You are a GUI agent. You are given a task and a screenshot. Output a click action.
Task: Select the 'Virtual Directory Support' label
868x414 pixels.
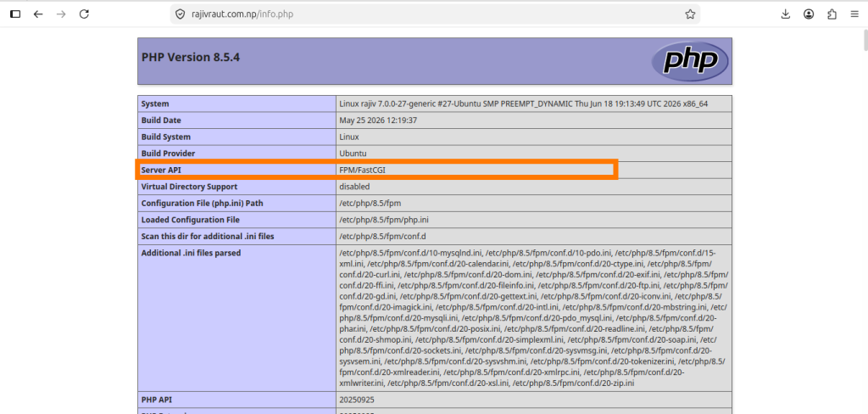tap(189, 187)
